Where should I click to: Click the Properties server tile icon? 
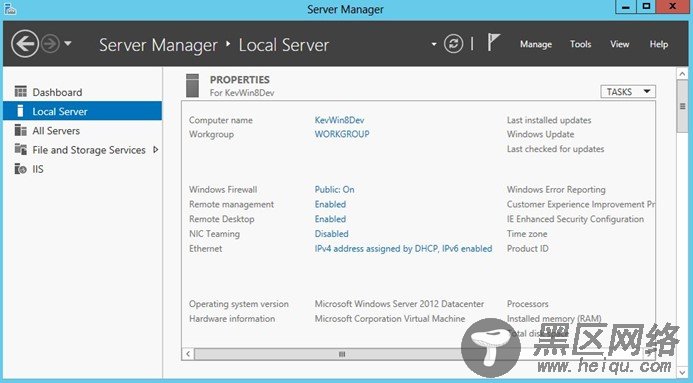click(x=192, y=85)
